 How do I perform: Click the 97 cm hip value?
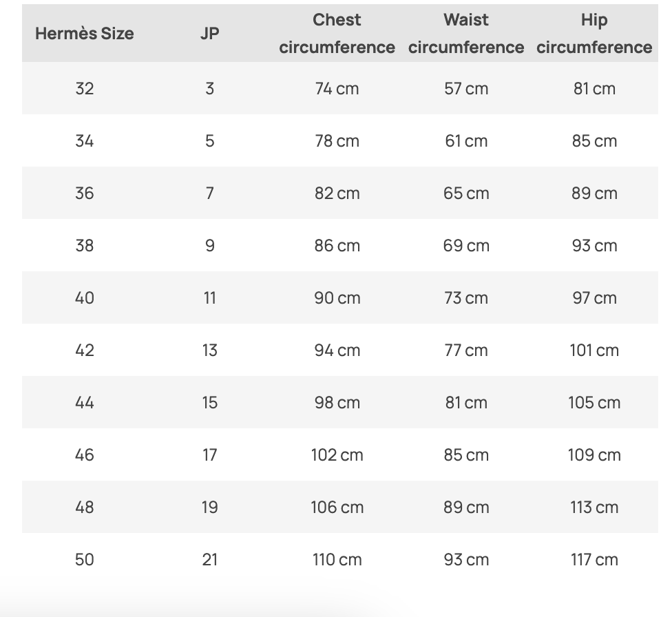coord(594,297)
